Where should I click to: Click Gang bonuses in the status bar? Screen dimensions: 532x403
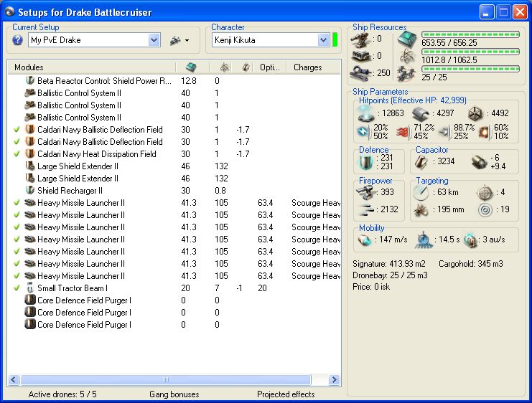click(174, 394)
